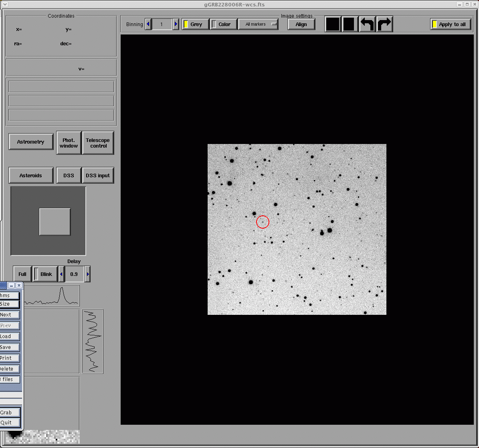Click the files button in the small side window
The image size is (479, 448).
[10, 379]
